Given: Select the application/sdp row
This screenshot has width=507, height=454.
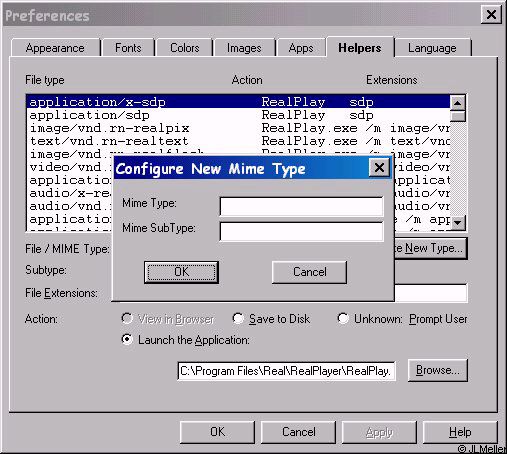Looking at the screenshot, I should (x=238, y=115).
